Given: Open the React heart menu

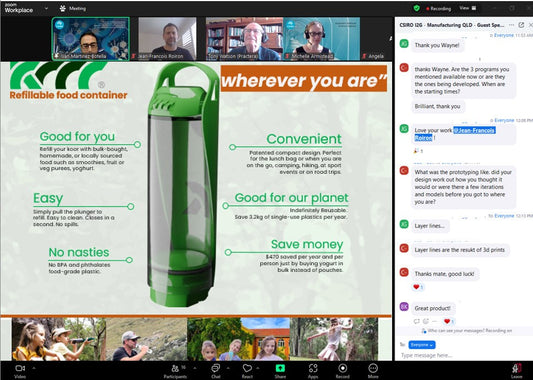Looking at the screenshot, I should 247,370.
